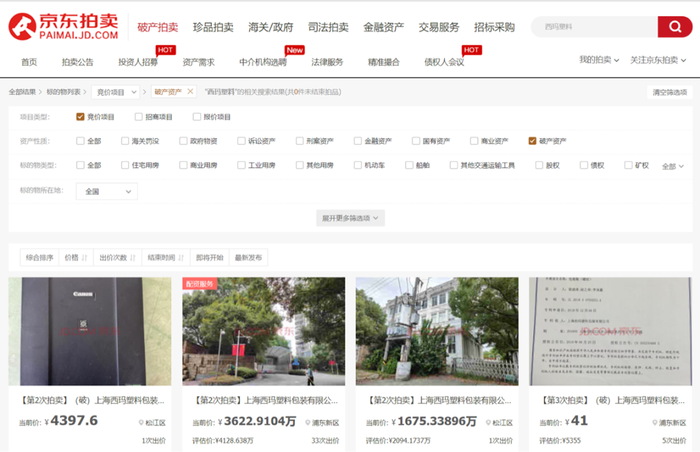This screenshot has height=452, width=700.
Task: Expand the 关注京东拍卖 menu
Action: pyautogui.click(x=658, y=60)
